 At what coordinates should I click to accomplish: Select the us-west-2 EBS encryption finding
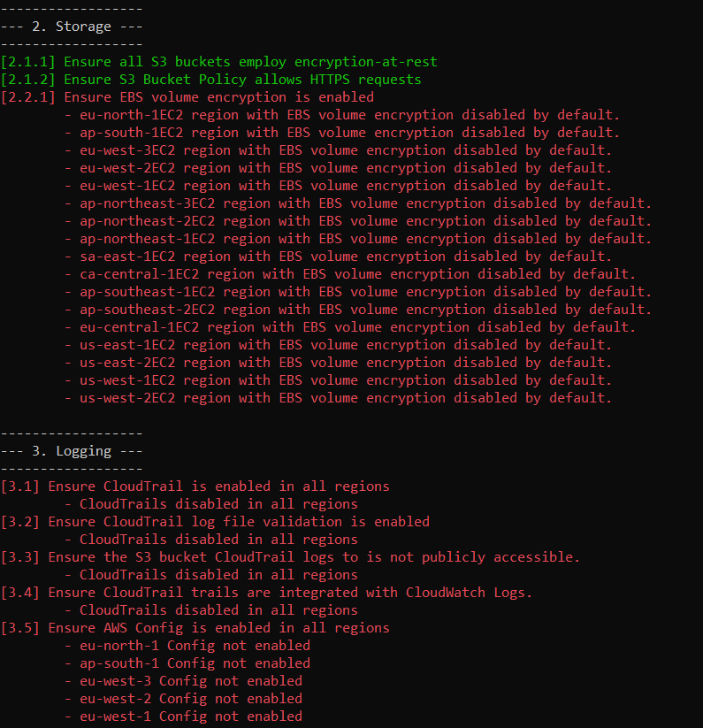coord(338,398)
